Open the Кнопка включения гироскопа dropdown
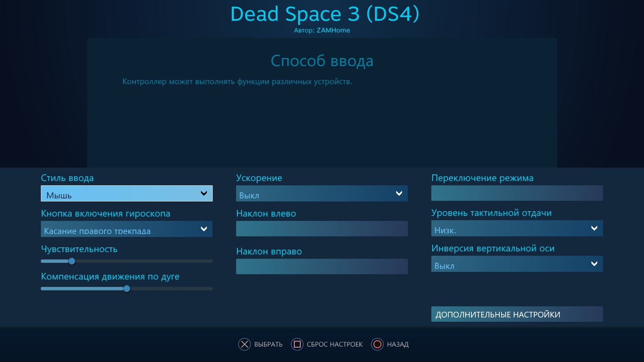The width and height of the screenshot is (644, 362). pyautogui.click(x=126, y=229)
